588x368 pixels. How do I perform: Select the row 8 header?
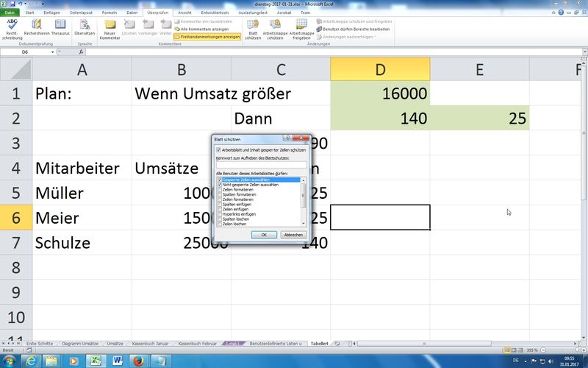[x=16, y=267]
